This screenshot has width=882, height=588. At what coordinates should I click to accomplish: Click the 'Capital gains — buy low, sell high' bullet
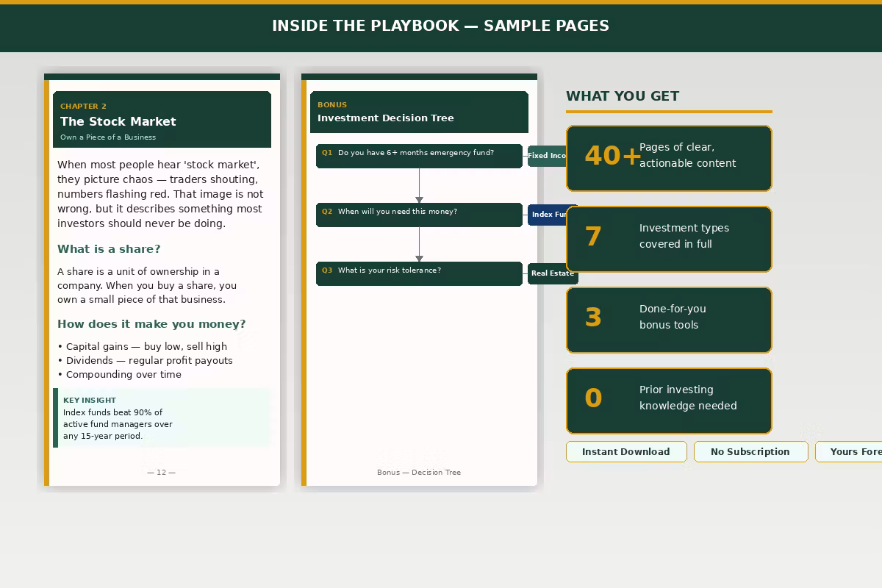point(143,346)
